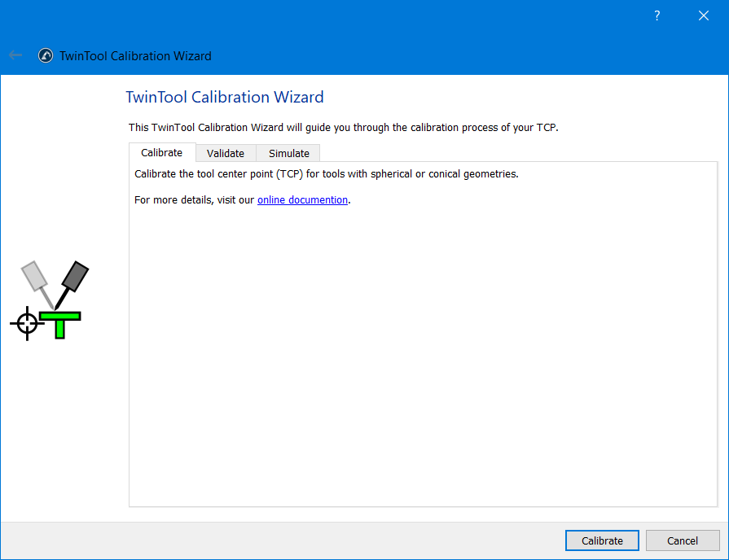Viewport: 729px width, 560px height.
Task: Open the online documentation link
Action: point(302,199)
